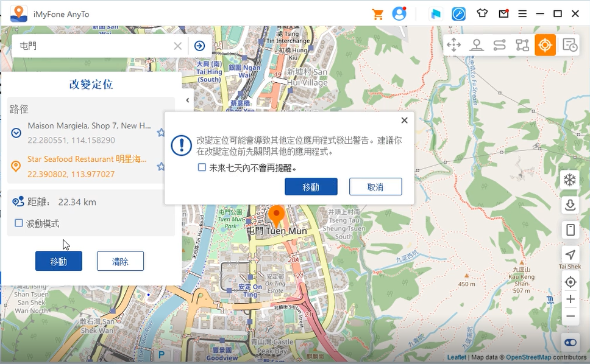
Task: Enable the 波動模式 checkbox
Action: 19,223
